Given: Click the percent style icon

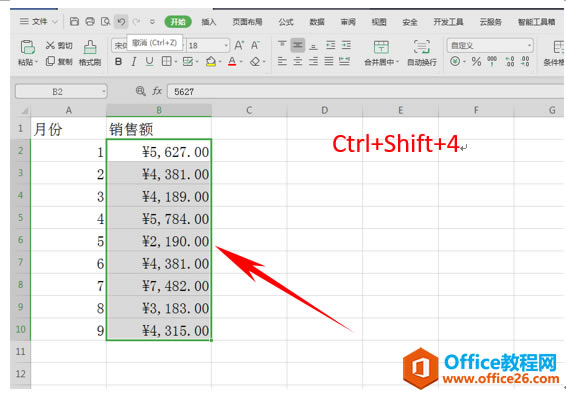Looking at the screenshot, I should (476, 61).
